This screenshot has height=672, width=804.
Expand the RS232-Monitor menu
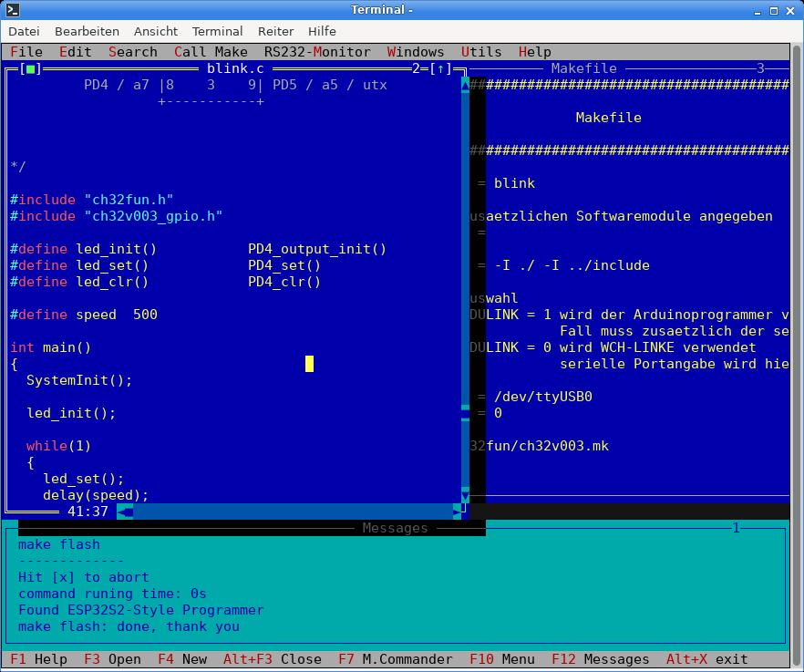317,52
